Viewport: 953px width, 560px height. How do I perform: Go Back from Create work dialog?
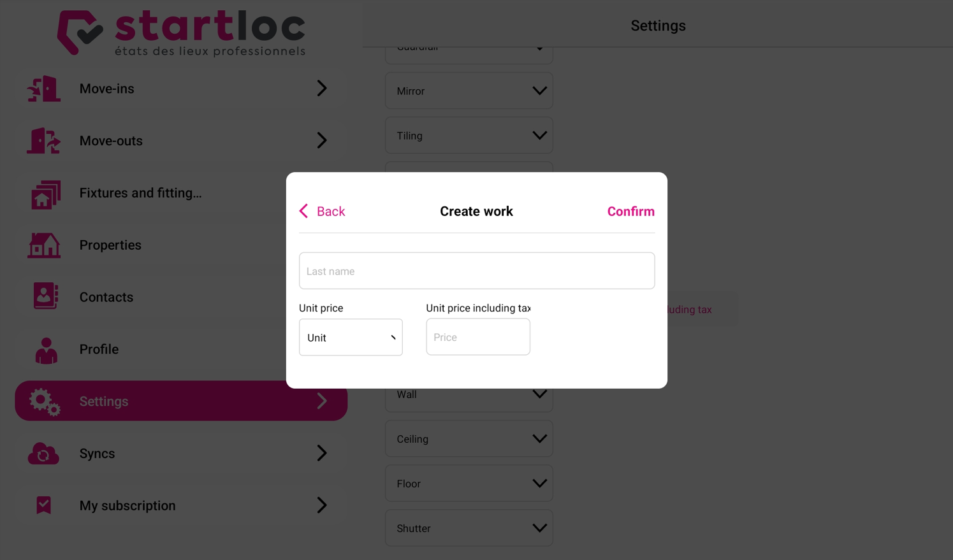pyautogui.click(x=322, y=212)
